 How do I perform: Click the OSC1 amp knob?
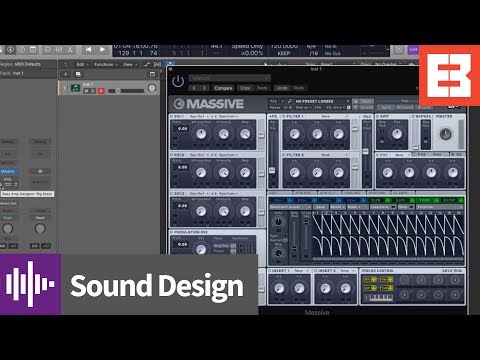coord(245,134)
